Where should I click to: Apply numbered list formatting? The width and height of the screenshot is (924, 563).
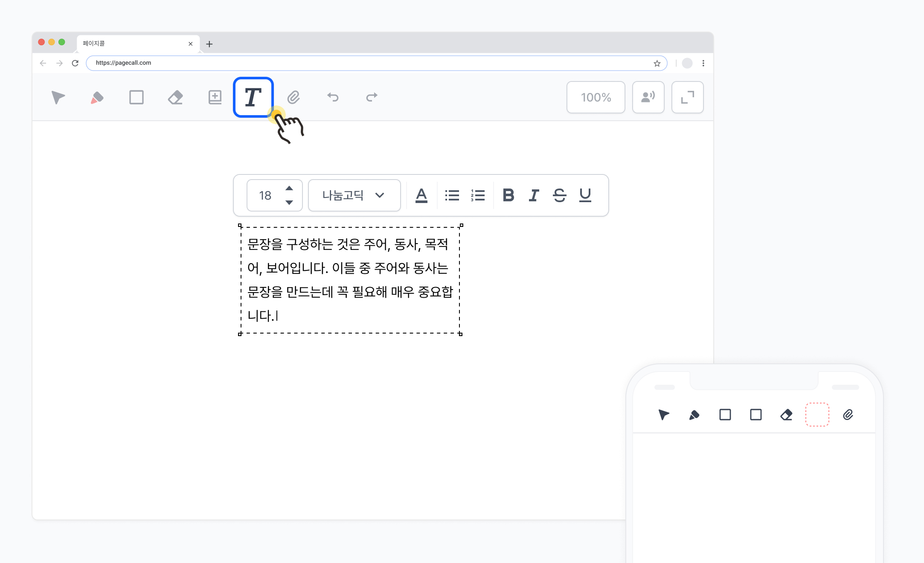478,195
